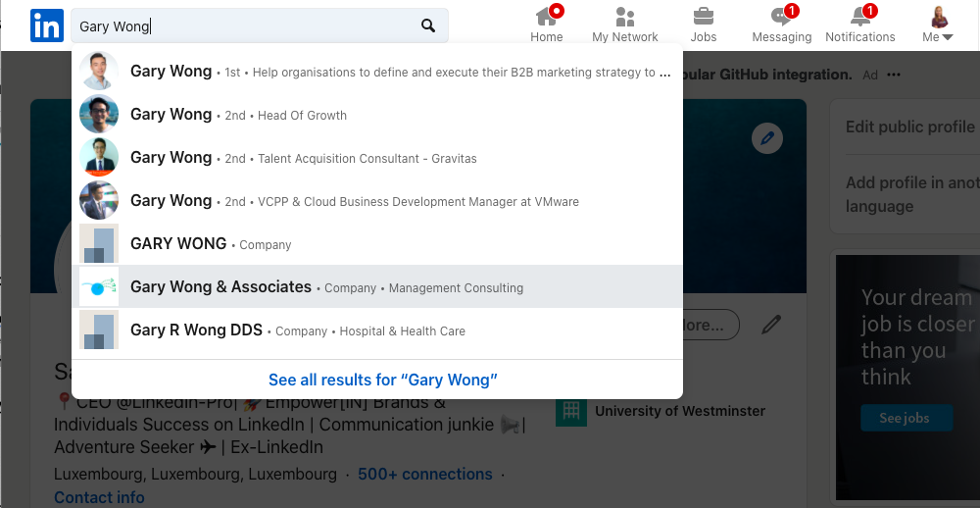This screenshot has width=980, height=508.
Task: Select the GARY WONG company result
Action: tap(377, 244)
